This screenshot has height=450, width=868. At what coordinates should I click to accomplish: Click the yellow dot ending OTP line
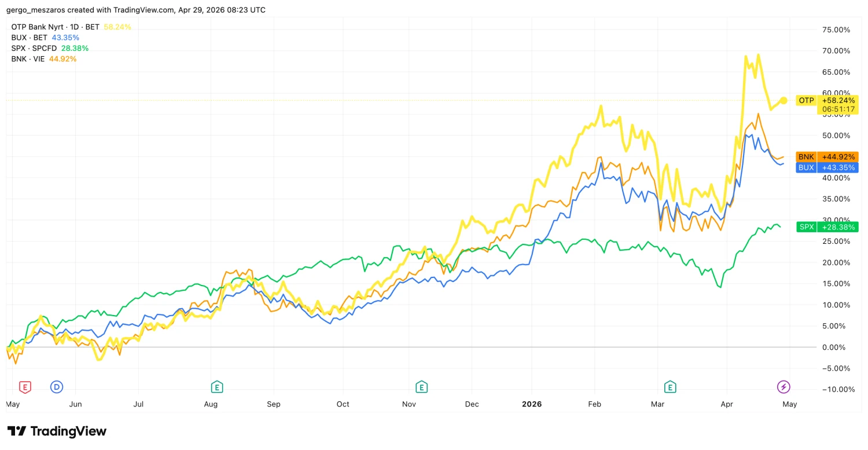click(x=784, y=100)
